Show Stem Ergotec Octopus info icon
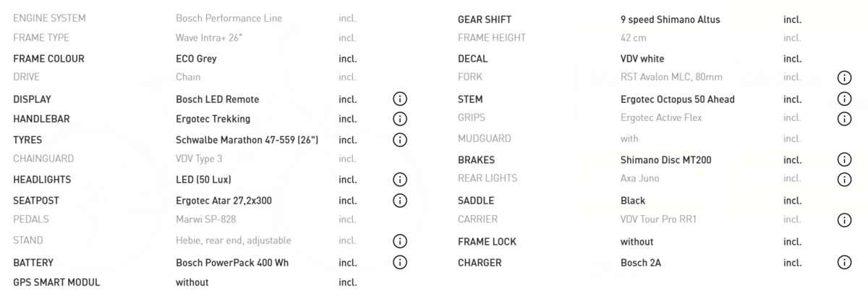Screen dimensions: 868x297 pos(844,99)
